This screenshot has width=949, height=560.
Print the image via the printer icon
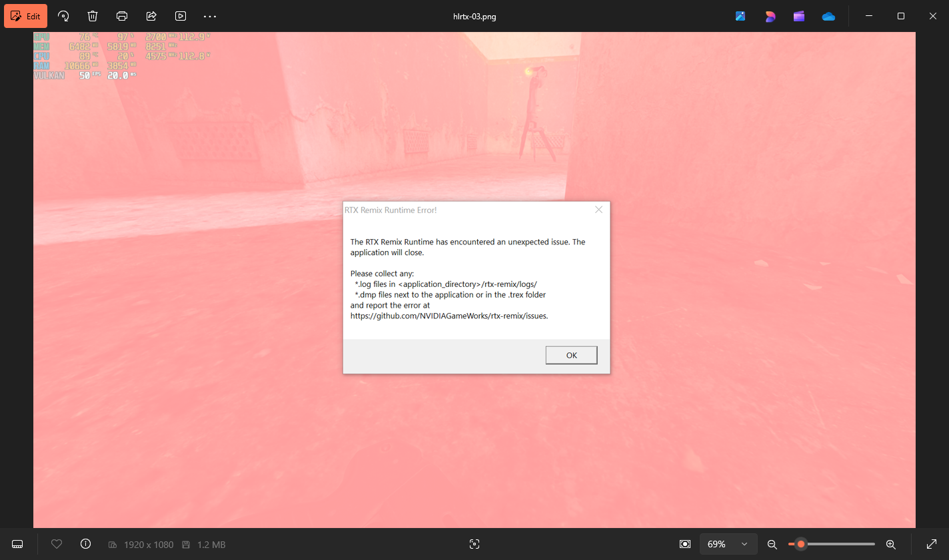click(122, 16)
